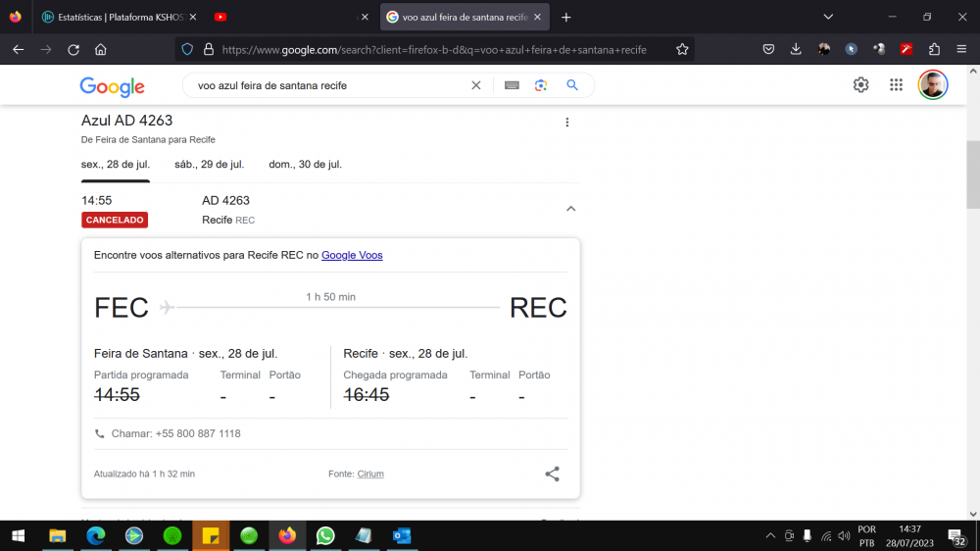Image resolution: width=980 pixels, height=551 pixels.
Task: Search by image with Google Lens
Action: pos(541,85)
